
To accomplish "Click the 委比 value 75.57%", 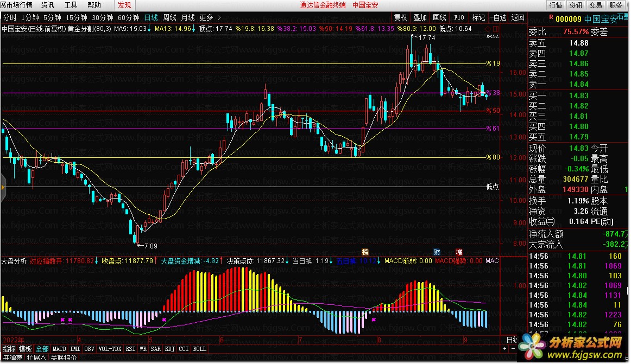I will point(576,32).
